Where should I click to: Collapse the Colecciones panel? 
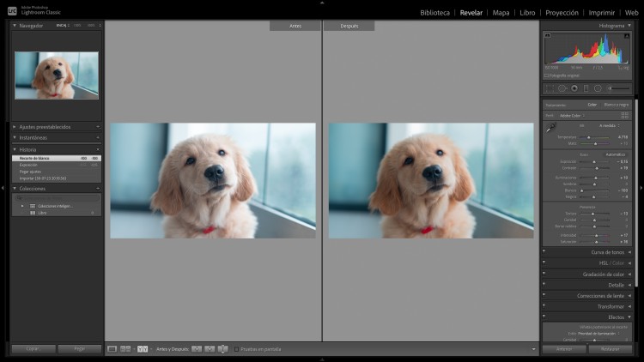click(x=15, y=189)
